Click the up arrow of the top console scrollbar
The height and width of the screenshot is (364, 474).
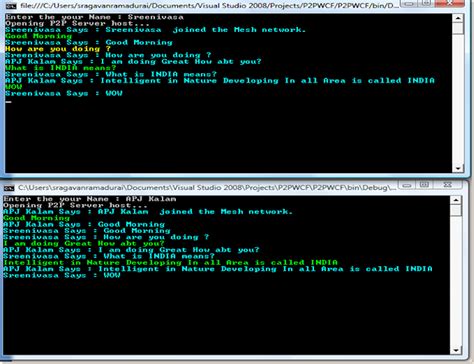pyautogui.click(x=458, y=18)
